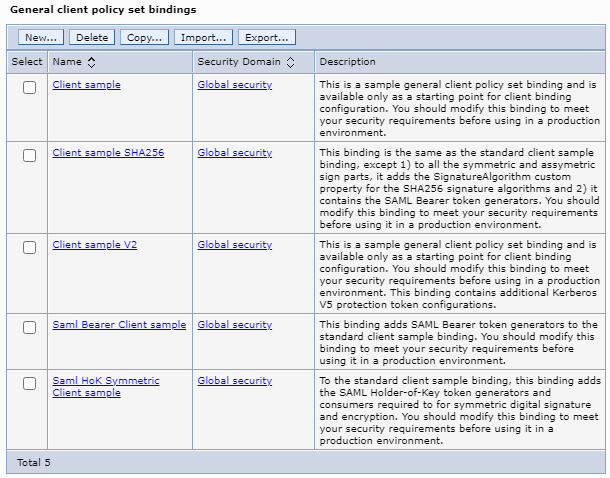Click the SAML Bearer token generators description
The image size is (610, 478).
pos(458,343)
